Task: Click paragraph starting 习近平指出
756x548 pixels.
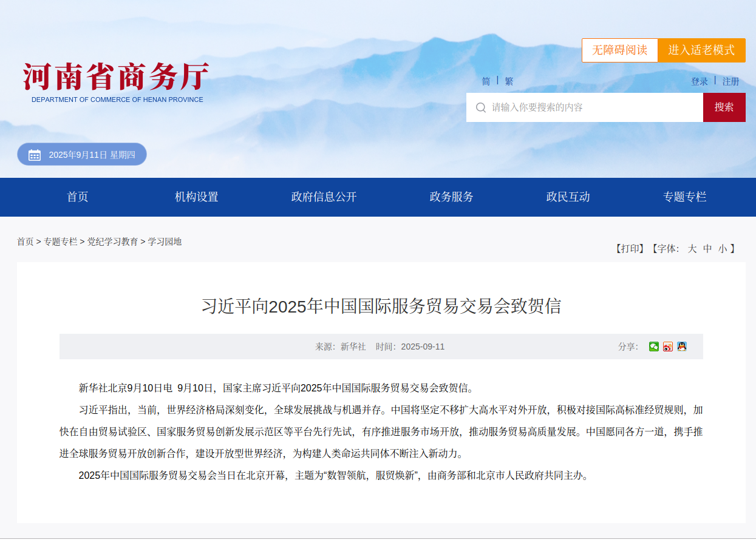Action: [381, 431]
